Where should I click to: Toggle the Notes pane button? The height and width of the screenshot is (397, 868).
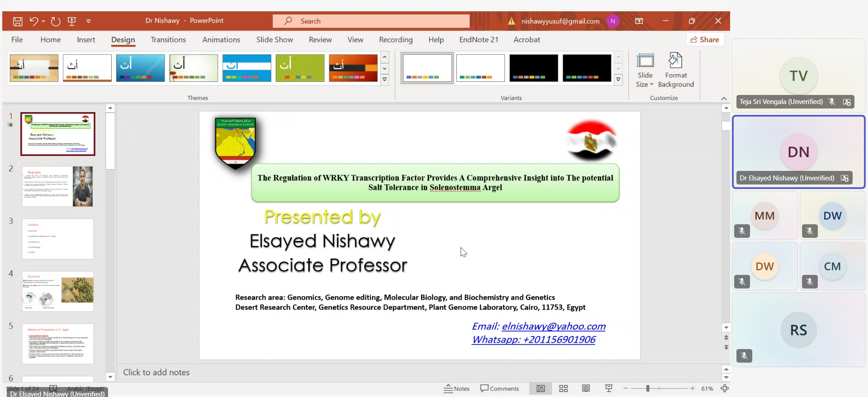click(x=457, y=388)
